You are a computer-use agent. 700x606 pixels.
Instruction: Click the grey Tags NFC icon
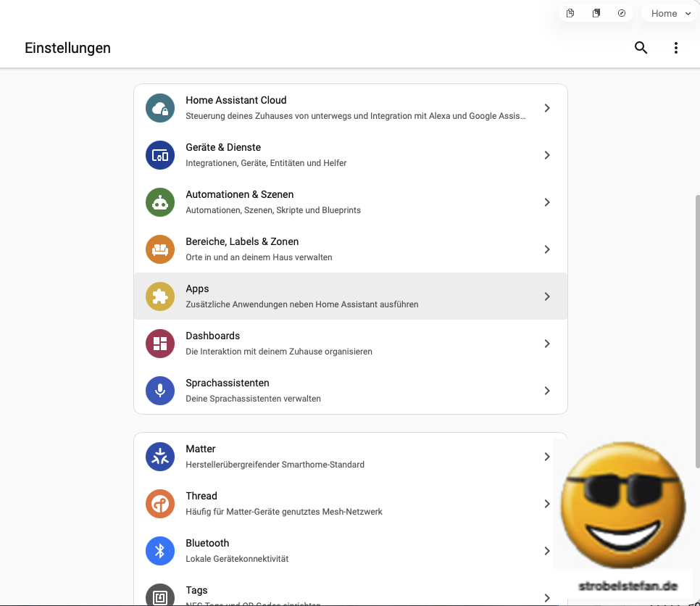pos(160,595)
